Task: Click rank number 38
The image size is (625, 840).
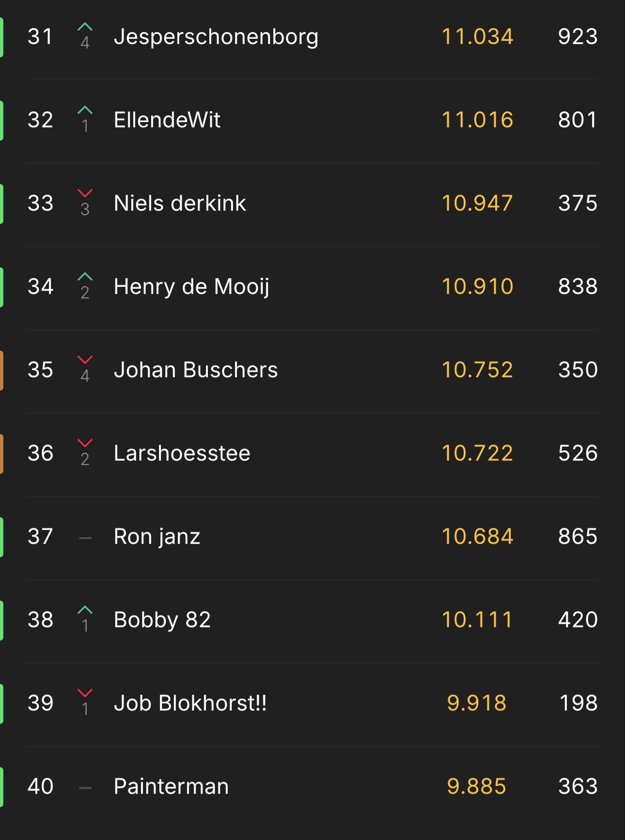Action: 40,620
